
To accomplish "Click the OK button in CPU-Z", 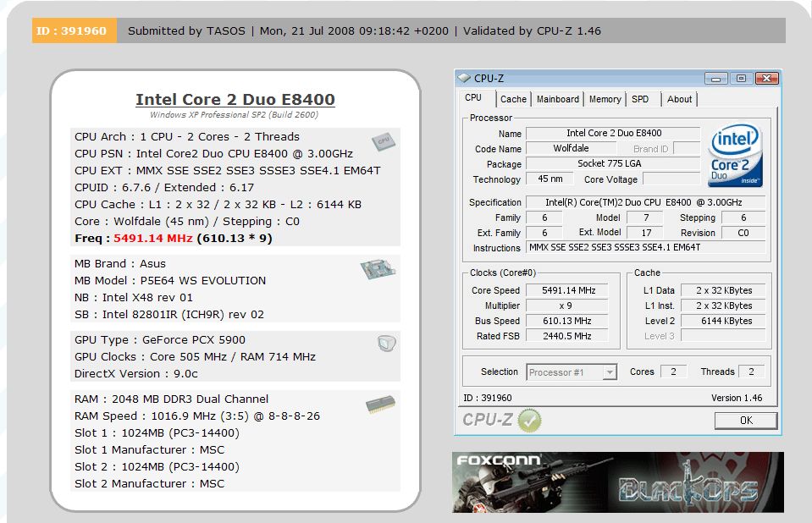I will pos(746,421).
